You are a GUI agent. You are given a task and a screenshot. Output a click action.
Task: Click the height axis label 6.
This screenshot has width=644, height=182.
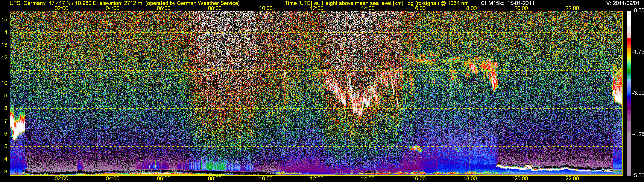tap(6, 134)
